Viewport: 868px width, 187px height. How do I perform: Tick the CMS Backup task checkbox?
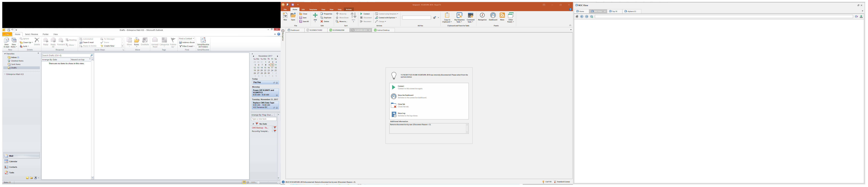273,128
